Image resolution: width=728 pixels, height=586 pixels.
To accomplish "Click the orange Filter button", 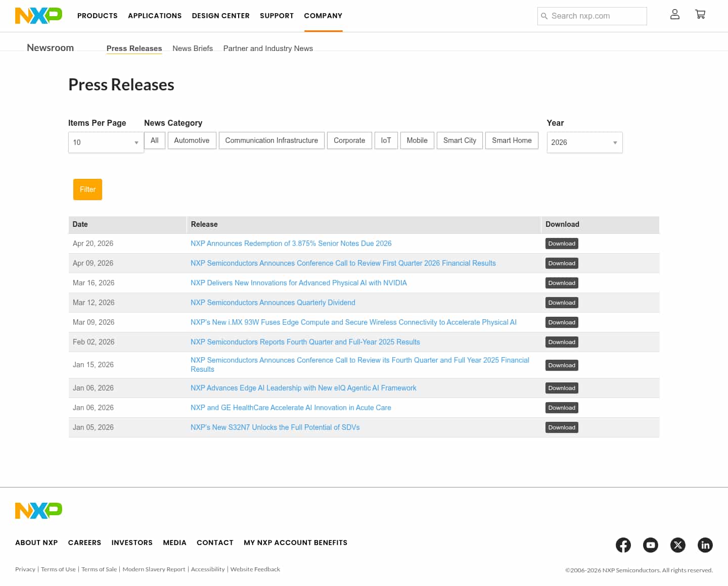I will tap(87, 189).
